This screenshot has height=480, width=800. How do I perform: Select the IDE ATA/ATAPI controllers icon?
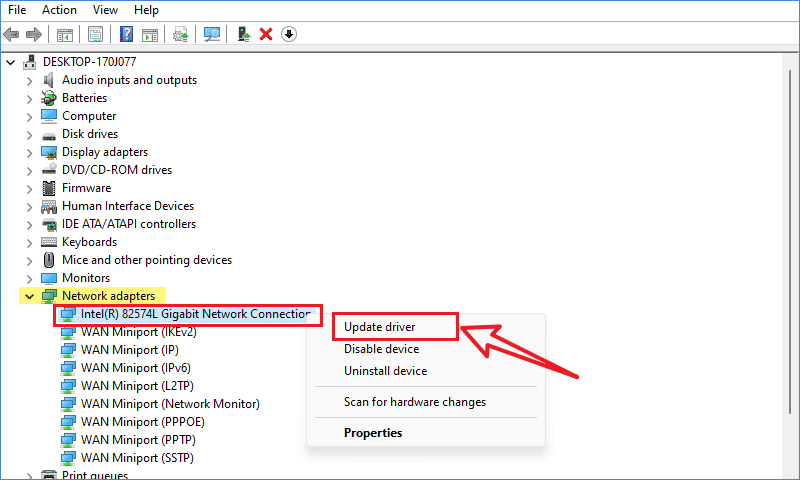pyautogui.click(x=49, y=224)
